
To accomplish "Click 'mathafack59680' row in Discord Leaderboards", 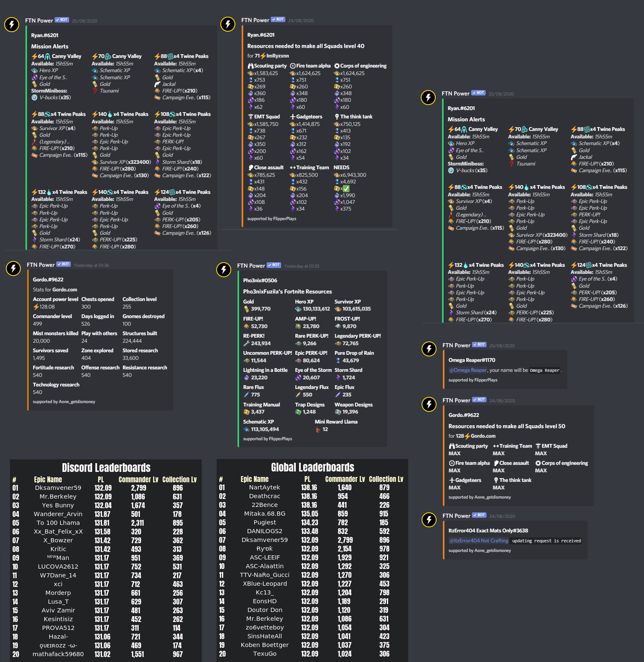I will coord(106,654).
